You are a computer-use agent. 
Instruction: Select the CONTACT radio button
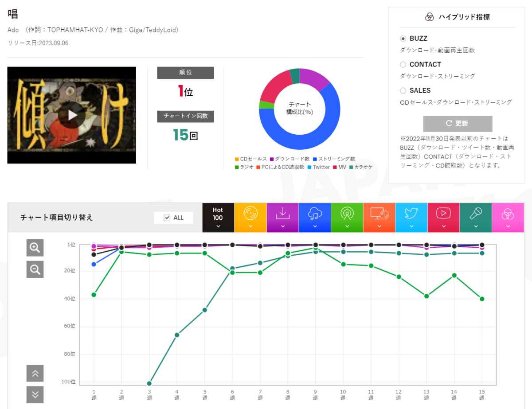[403, 65]
